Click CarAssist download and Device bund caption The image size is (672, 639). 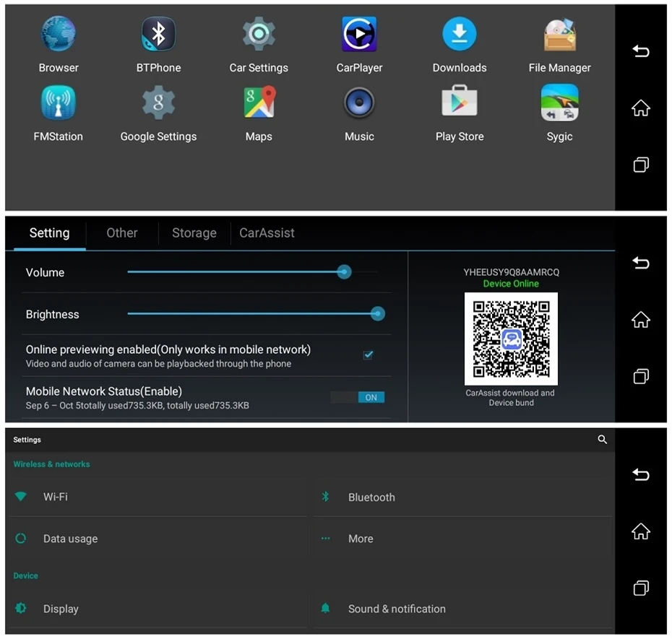(x=511, y=398)
